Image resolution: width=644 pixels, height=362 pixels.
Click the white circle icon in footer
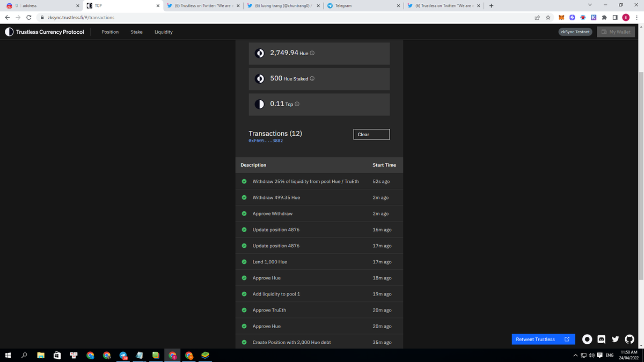tap(587, 339)
